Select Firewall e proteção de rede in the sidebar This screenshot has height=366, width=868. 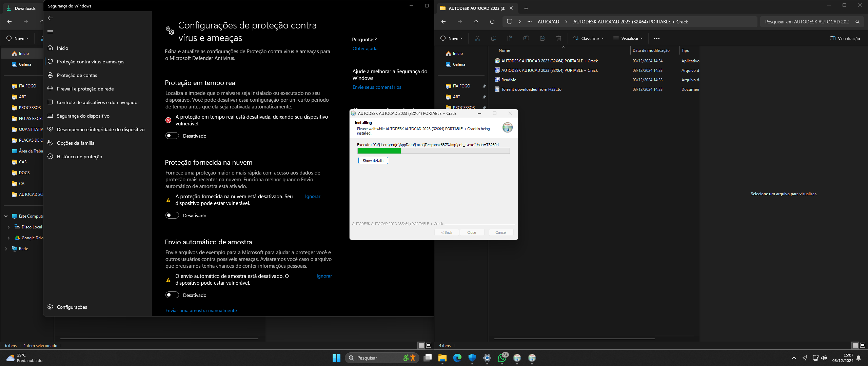[x=85, y=89]
